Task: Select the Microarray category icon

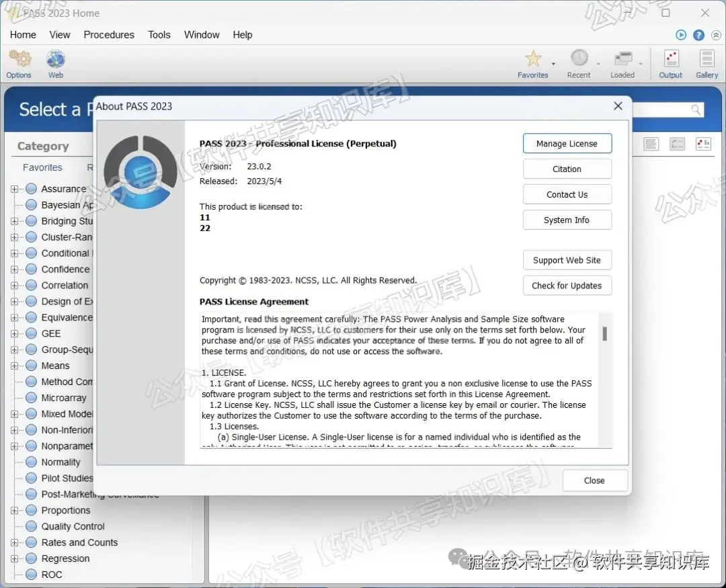Action: tap(32, 398)
